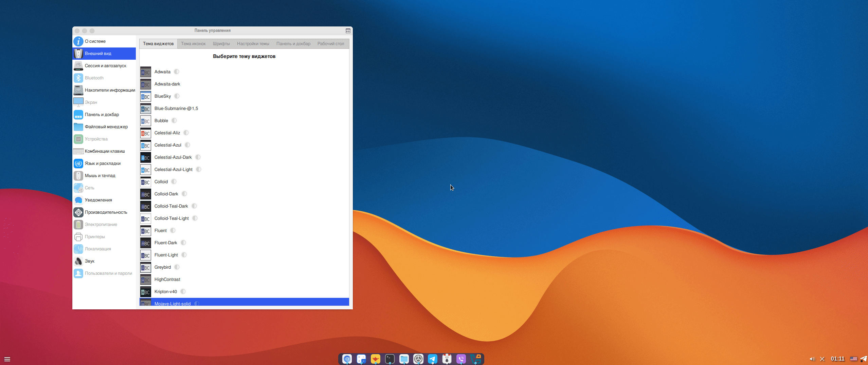Open Bluetooth settings in the sidebar

pos(94,78)
